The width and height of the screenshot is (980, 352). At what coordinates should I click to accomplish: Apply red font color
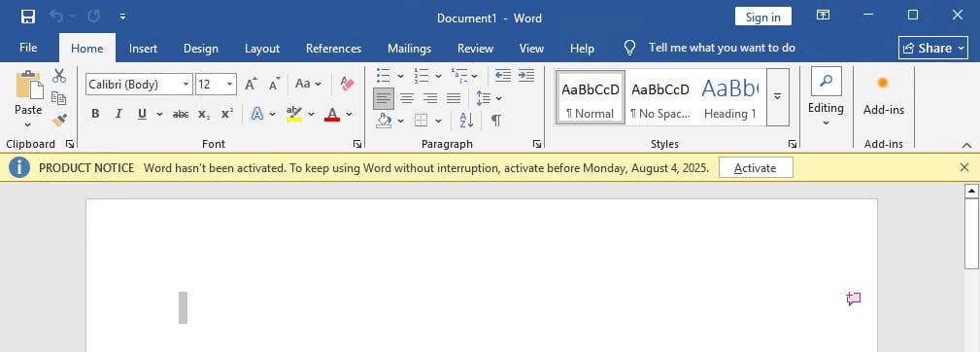[x=332, y=114]
